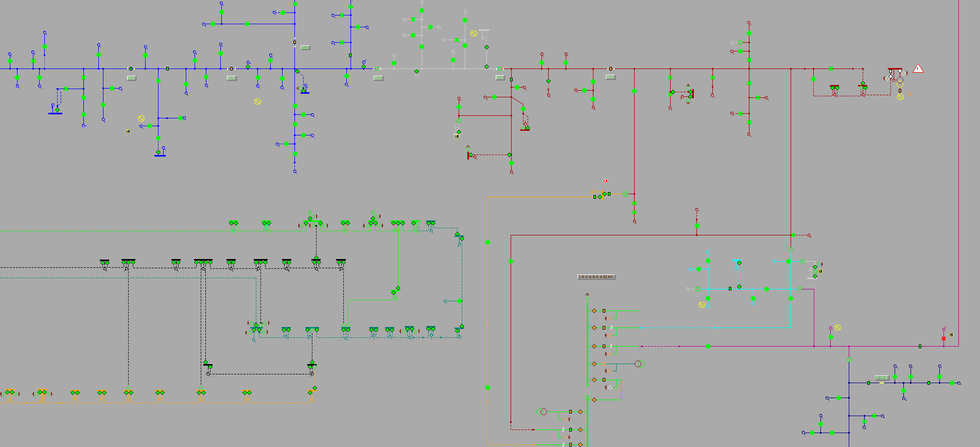Click the red warning triangle icon

point(918,68)
